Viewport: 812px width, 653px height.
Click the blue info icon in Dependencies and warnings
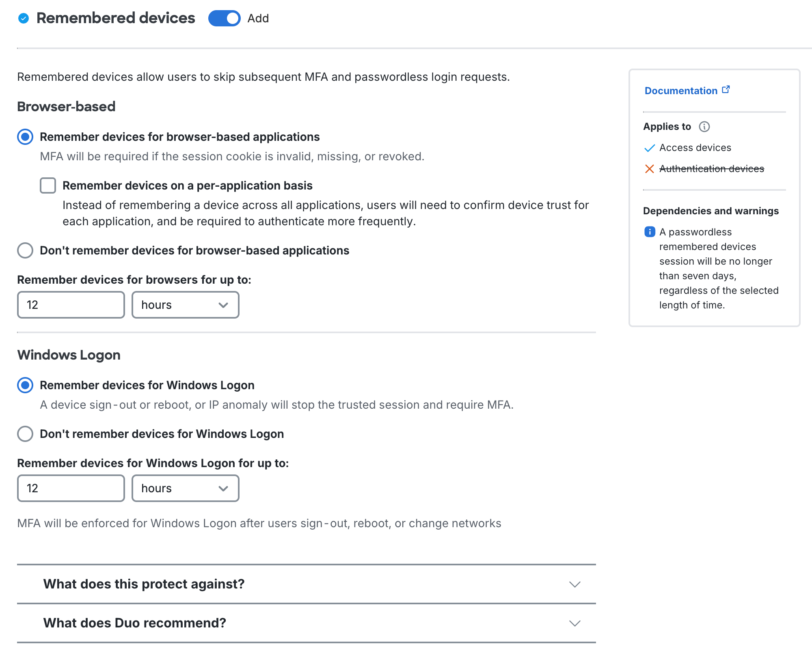[650, 231]
